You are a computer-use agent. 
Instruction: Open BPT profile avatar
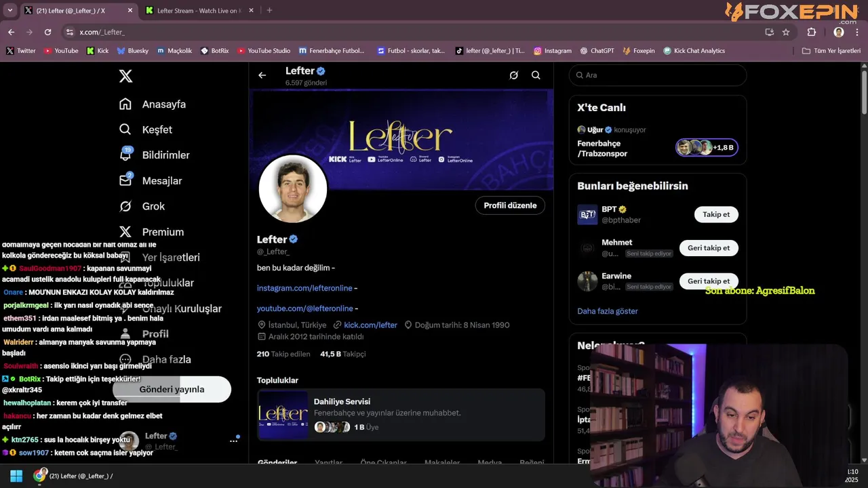(587, 214)
